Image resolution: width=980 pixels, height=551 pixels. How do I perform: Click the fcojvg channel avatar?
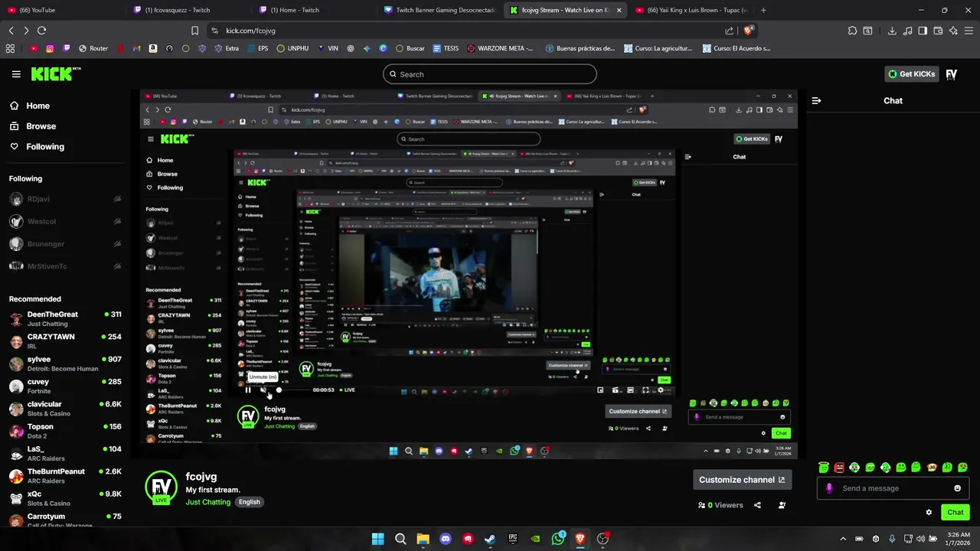point(161,487)
